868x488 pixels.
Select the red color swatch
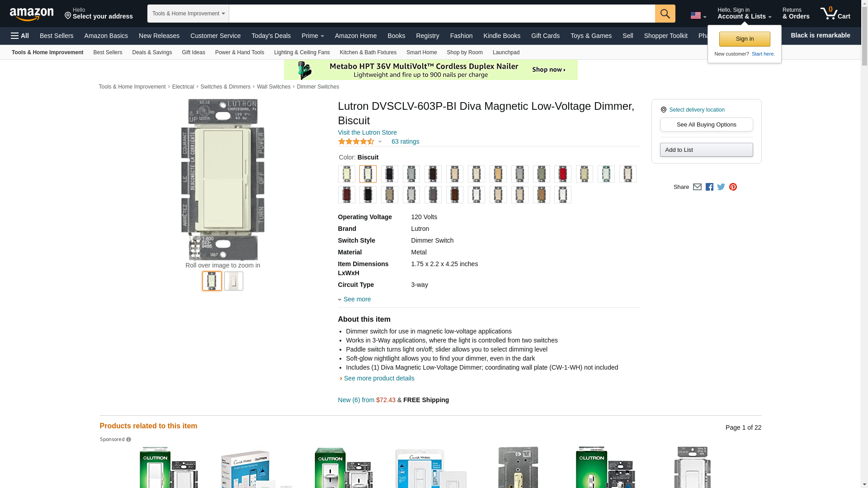[x=562, y=174]
